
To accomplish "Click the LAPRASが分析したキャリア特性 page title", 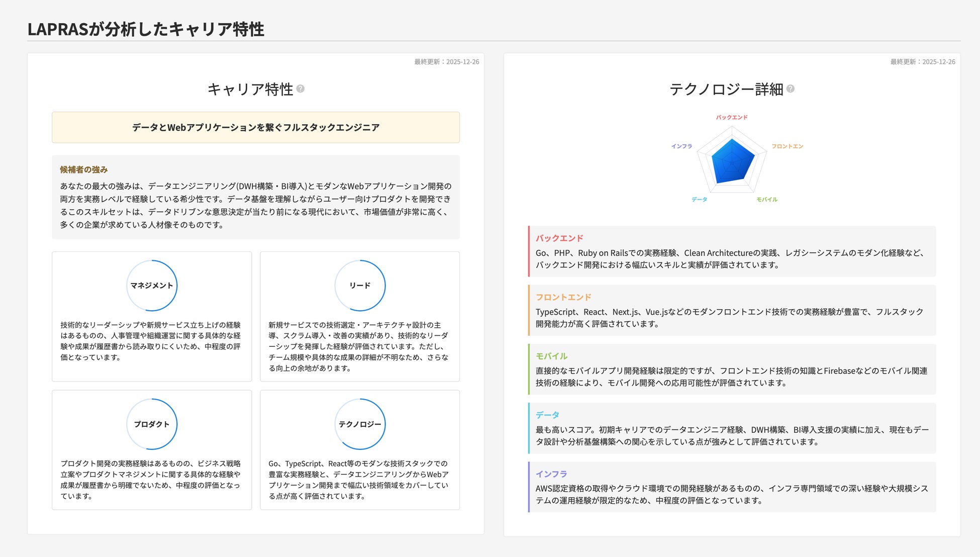I will 146,29.
